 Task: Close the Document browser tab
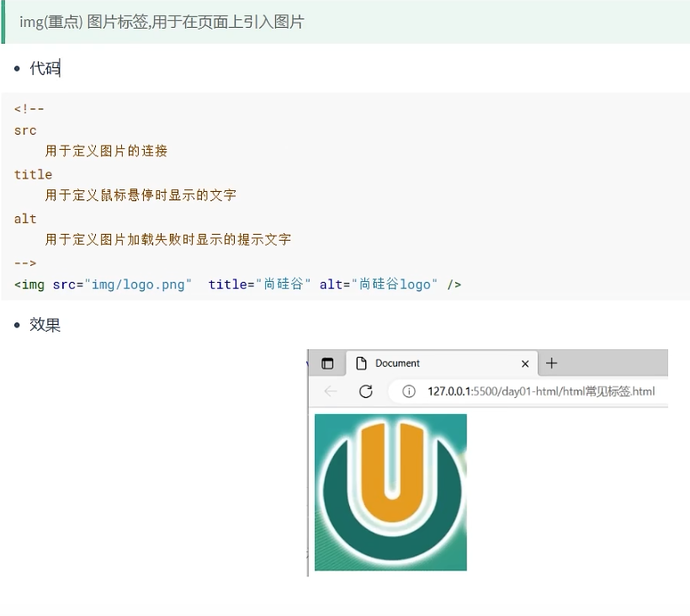[525, 364]
